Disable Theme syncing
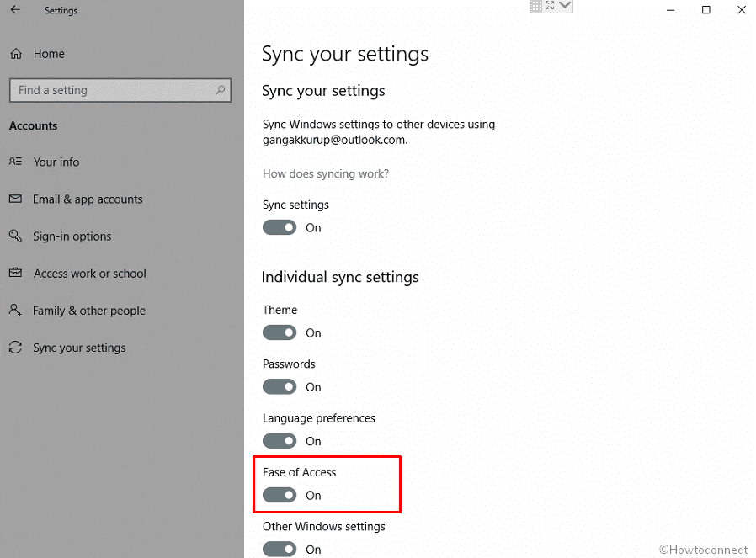 pos(280,332)
